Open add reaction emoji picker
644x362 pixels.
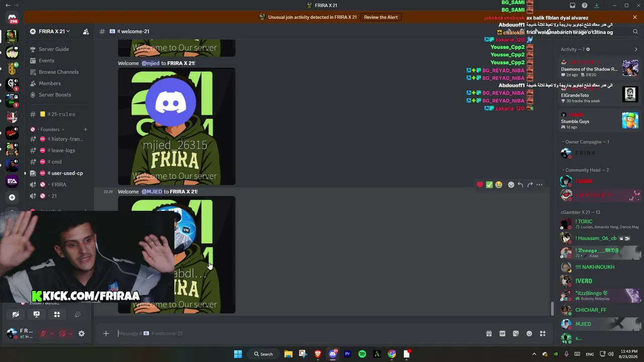tap(511, 185)
